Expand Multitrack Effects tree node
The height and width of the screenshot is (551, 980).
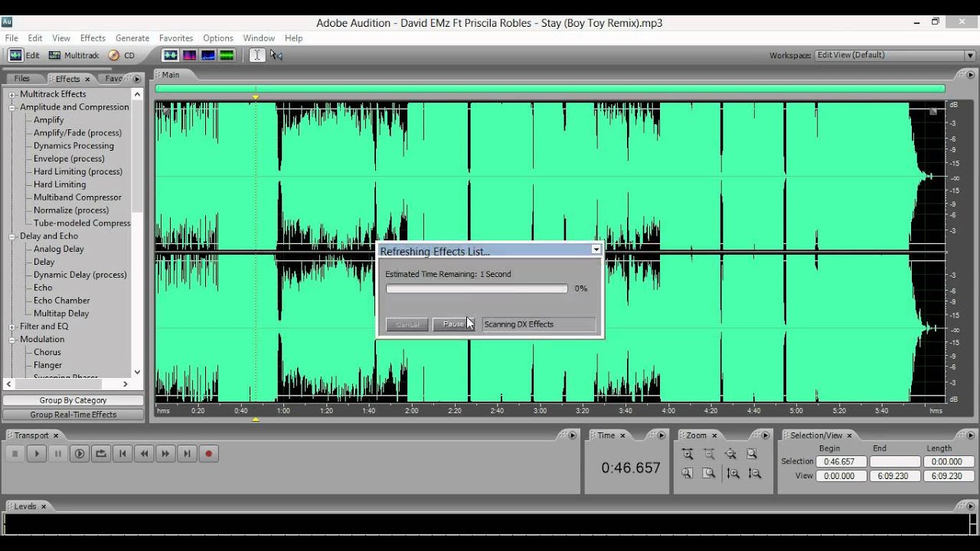(12, 94)
